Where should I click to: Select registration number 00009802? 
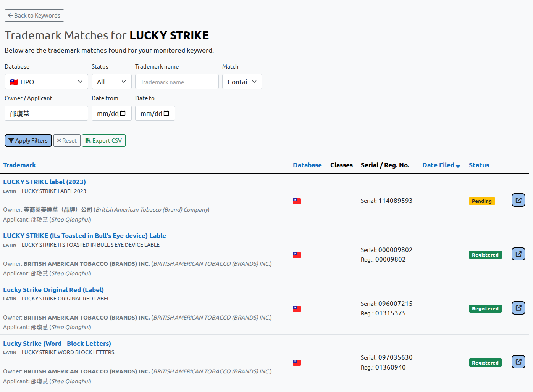click(390, 259)
